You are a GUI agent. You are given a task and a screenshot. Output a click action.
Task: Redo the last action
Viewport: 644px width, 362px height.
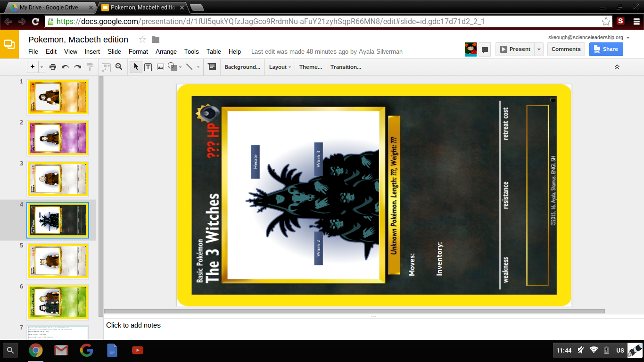point(77,67)
